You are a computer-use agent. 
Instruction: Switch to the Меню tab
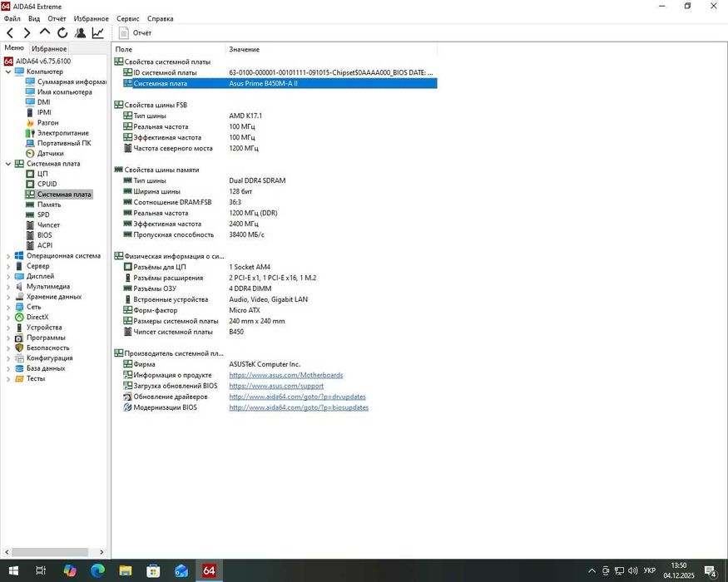[14, 47]
